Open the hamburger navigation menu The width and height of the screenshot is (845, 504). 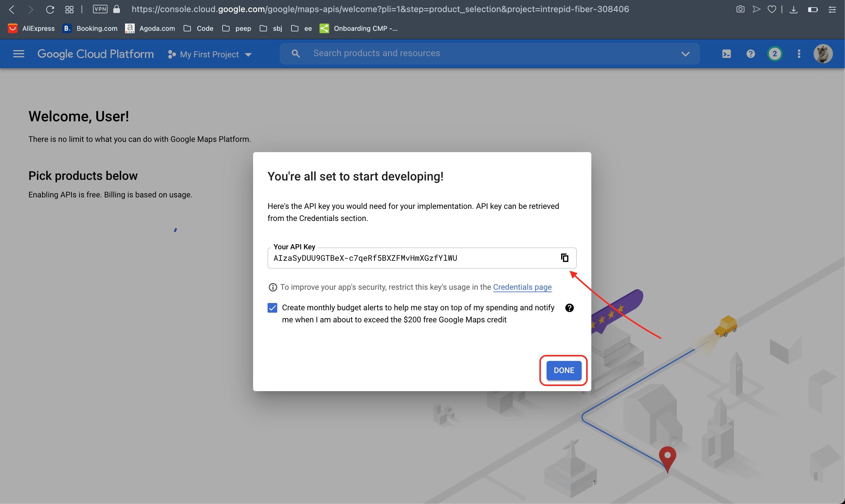(x=19, y=54)
